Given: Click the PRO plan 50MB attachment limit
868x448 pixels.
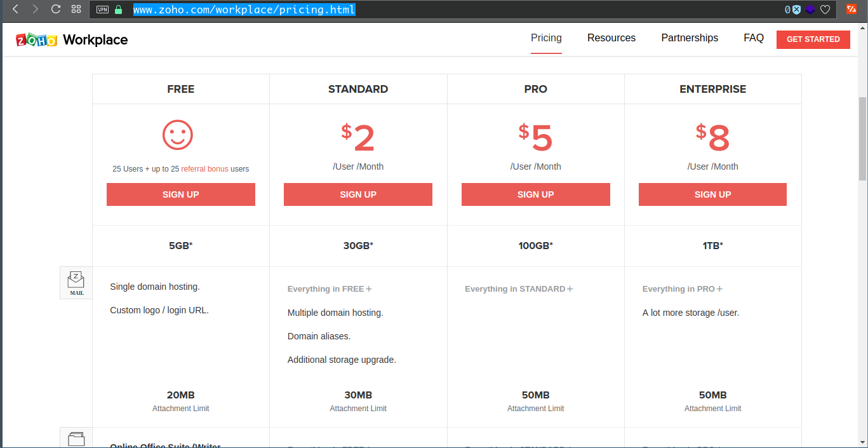Looking at the screenshot, I should pyautogui.click(x=536, y=395).
